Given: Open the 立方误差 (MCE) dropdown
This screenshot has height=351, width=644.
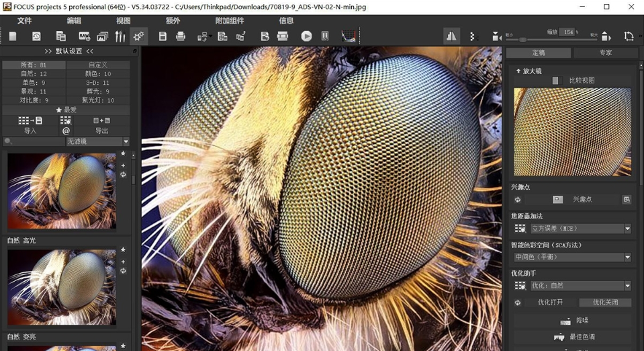Looking at the screenshot, I should (x=581, y=229).
